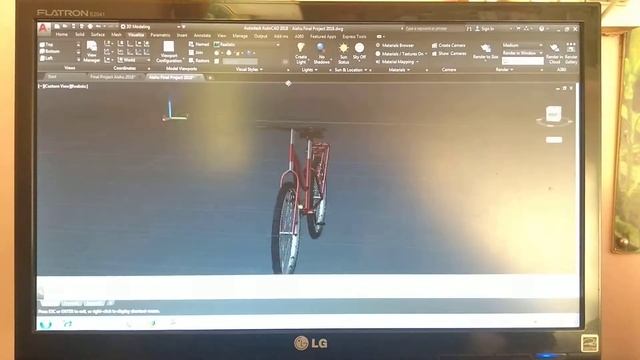This screenshot has width=640, height=360.
Task: Open the Windows Start button
Action: [x=46, y=324]
